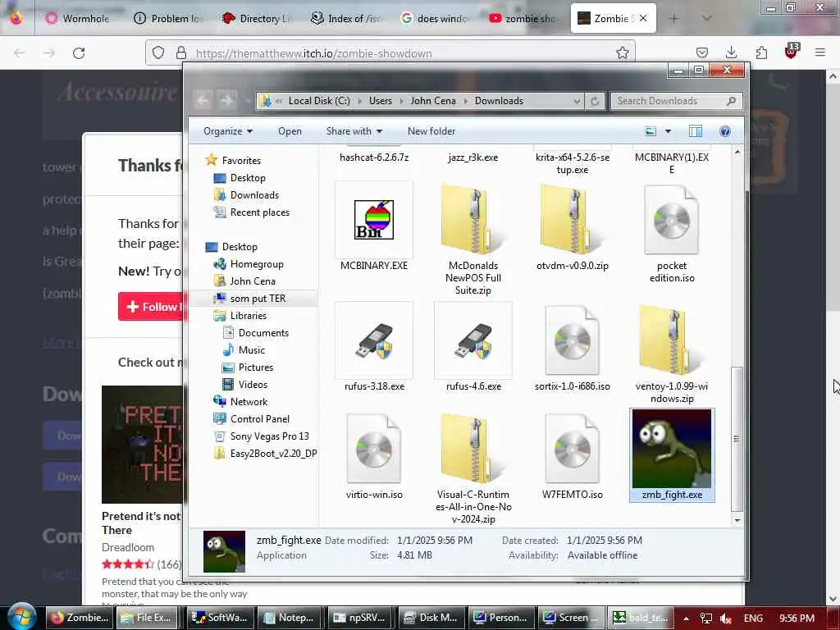Open Firefox downloads panel arrow icon
The image size is (840, 630).
(x=731, y=52)
